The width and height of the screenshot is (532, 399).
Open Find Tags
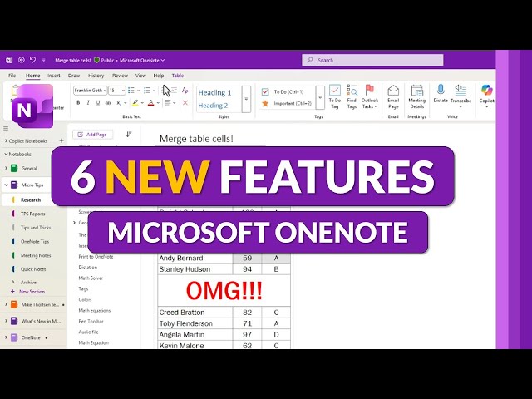352,96
